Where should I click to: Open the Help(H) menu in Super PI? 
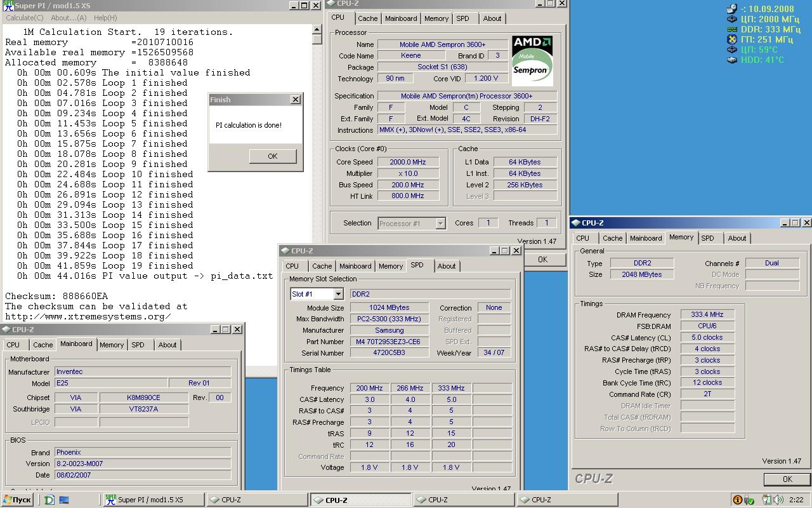coord(105,18)
